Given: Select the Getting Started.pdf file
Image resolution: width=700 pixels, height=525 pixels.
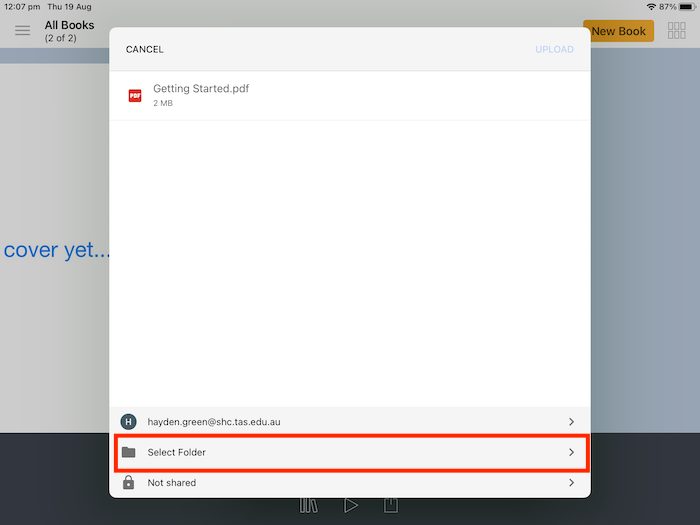Looking at the screenshot, I should pos(201,95).
